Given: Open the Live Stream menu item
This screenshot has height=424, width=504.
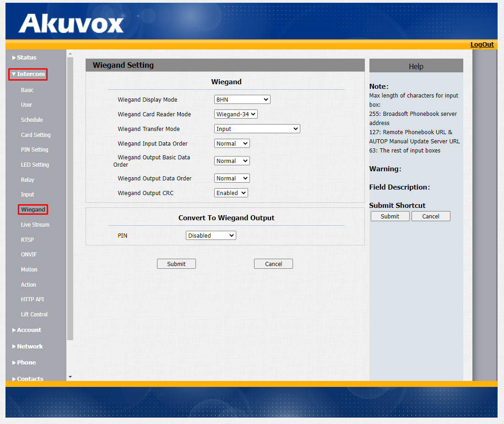Looking at the screenshot, I should pyautogui.click(x=35, y=225).
